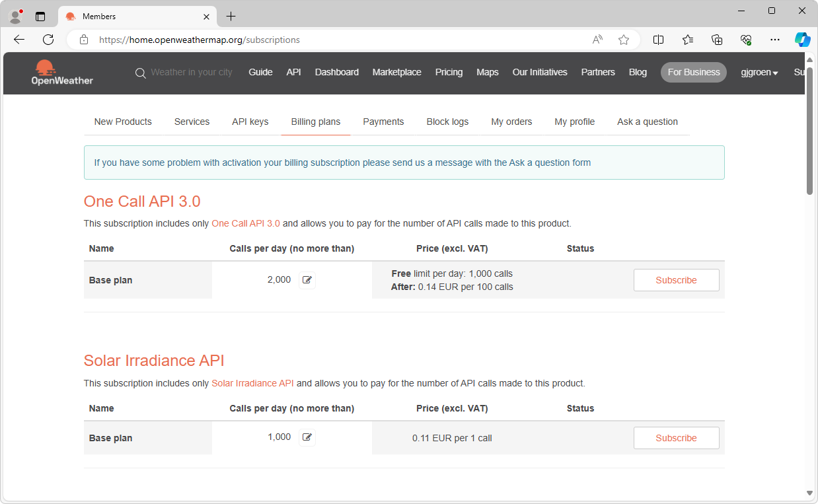The height and width of the screenshot is (504, 818).
Task: Edit calls per day for One Call API
Action: (x=307, y=280)
